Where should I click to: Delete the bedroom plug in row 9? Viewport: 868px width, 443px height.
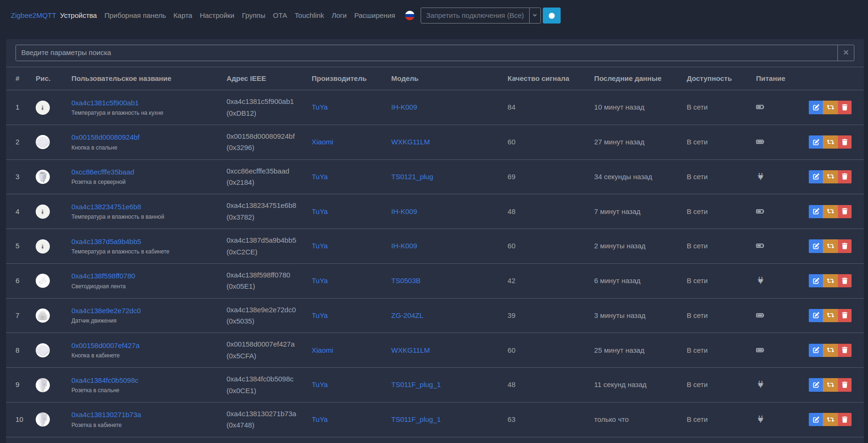(845, 385)
